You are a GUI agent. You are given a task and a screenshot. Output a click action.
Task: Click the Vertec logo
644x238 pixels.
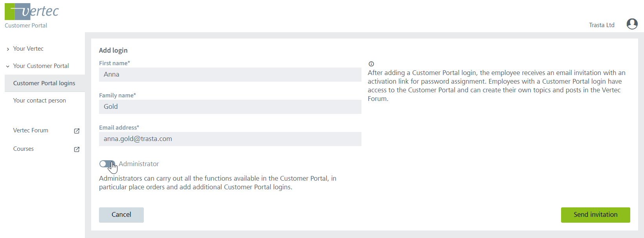32,12
